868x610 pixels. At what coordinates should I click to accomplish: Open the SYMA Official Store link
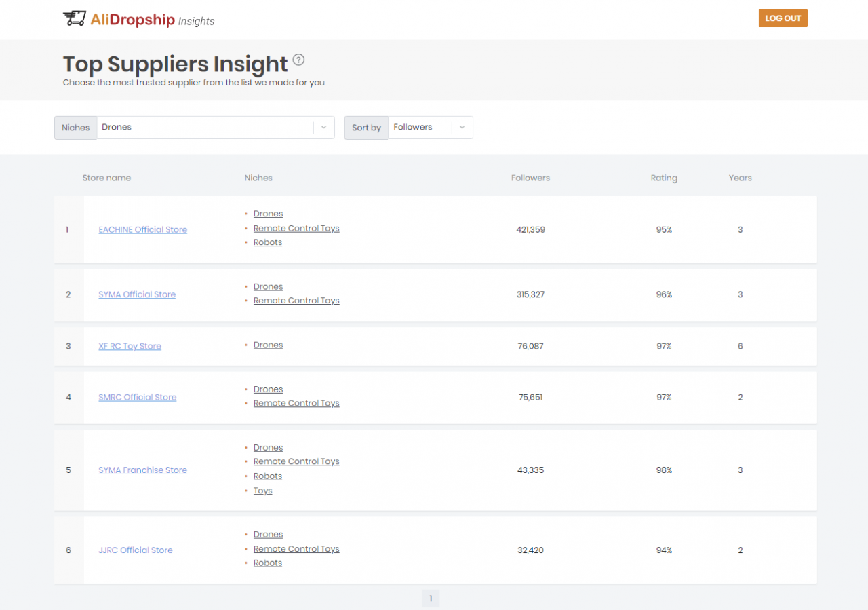click(137, 294)
